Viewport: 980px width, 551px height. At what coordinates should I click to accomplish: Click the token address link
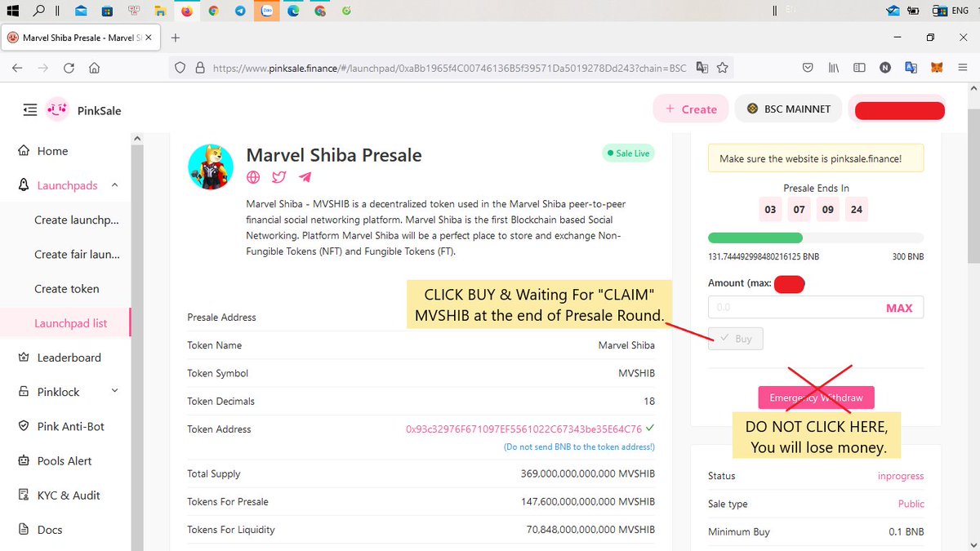click(523, 429)
